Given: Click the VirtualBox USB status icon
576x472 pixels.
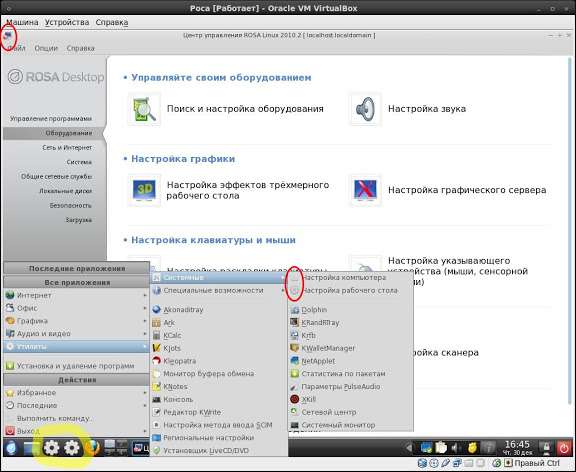Looking at the screenshot, I should (446, 463).
